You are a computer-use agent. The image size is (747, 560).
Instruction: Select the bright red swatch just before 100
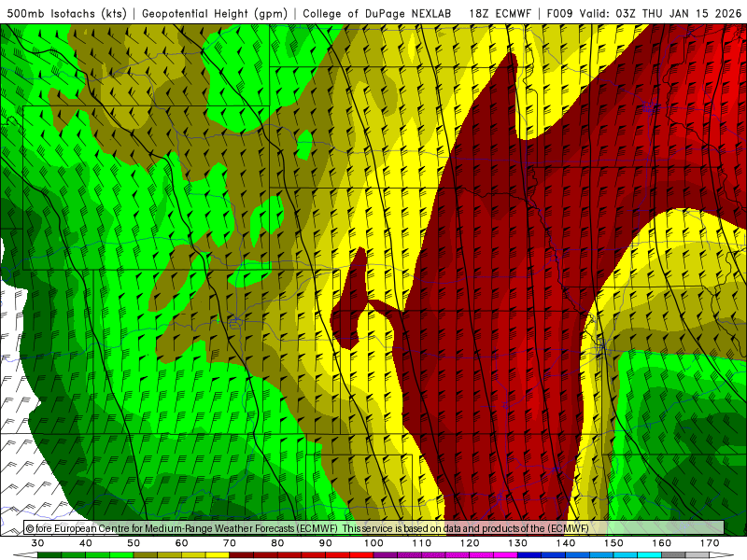[361, 555]
